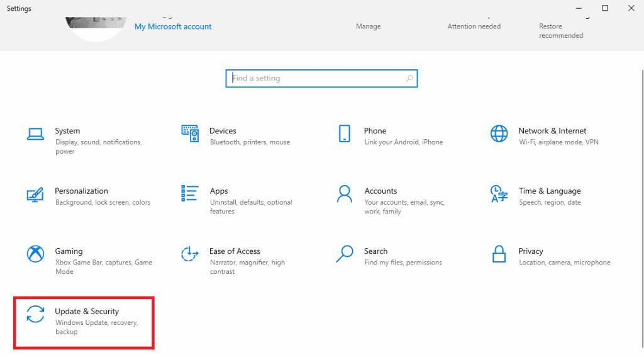The width and height of the screenshot is (644, 357).
Task: Click 'Bluetooth, printers, mouse' description
Action: point(250,142)
